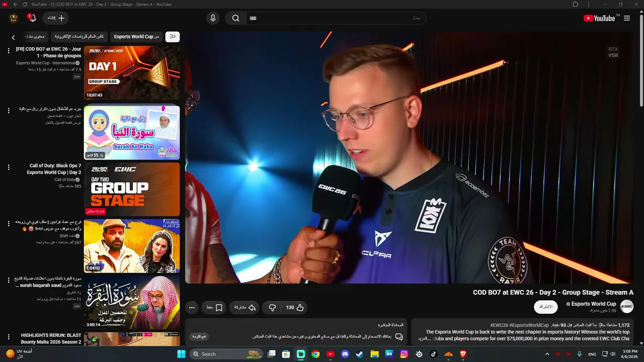Expand the filter chips with the chevron arrow
Image resolution: width=644 pixels, height=362 pixels.
click(14, 37)
